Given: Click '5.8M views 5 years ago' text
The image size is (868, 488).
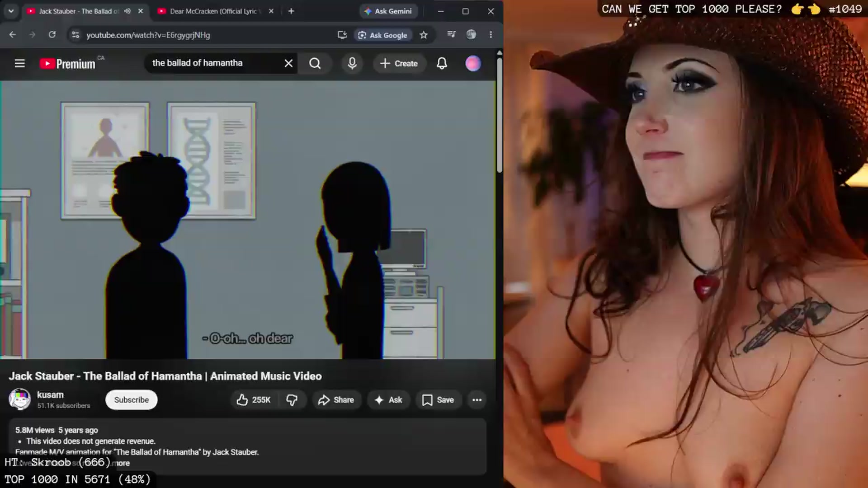Looking at the screenshot, I should coord(57,430).
